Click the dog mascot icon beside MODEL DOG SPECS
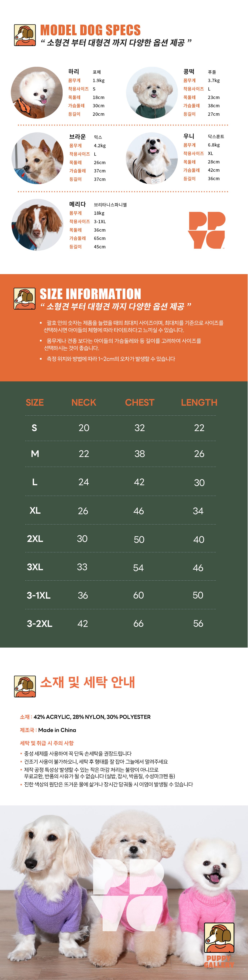 point(25,35)
